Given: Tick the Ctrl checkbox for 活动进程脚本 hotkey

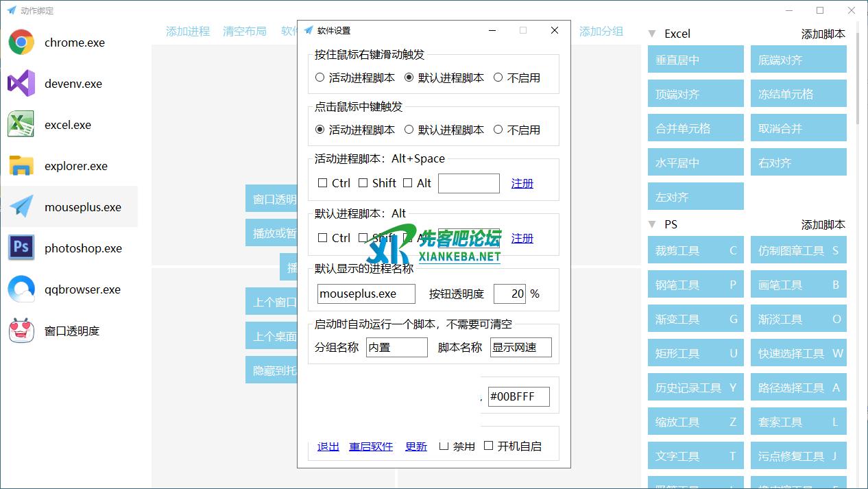Looking at the screenshot, I should (x=323, y=183).
